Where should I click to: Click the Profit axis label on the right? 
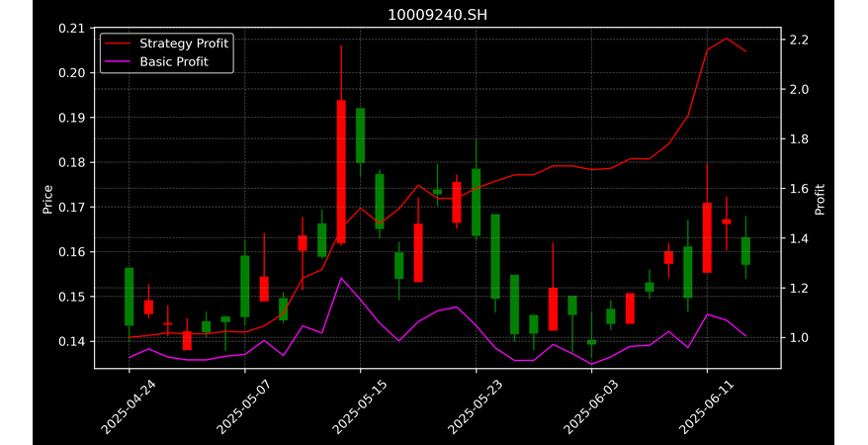point(820,199)
